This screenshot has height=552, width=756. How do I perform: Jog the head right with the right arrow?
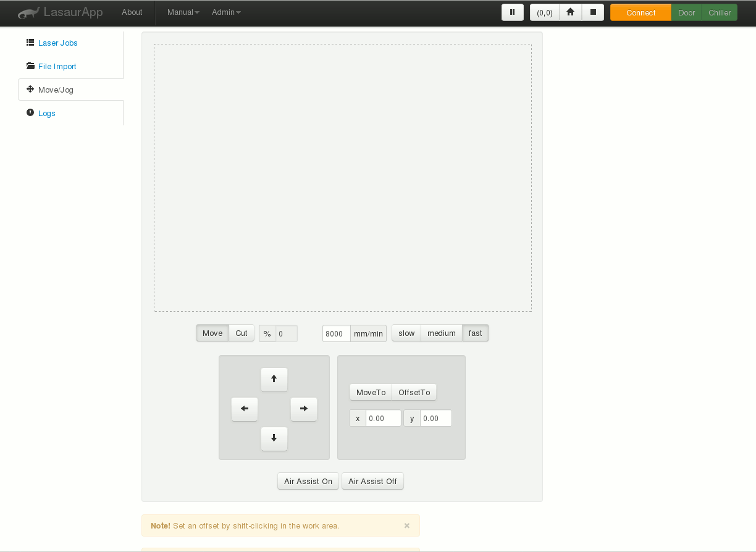[x=304, y=409]
